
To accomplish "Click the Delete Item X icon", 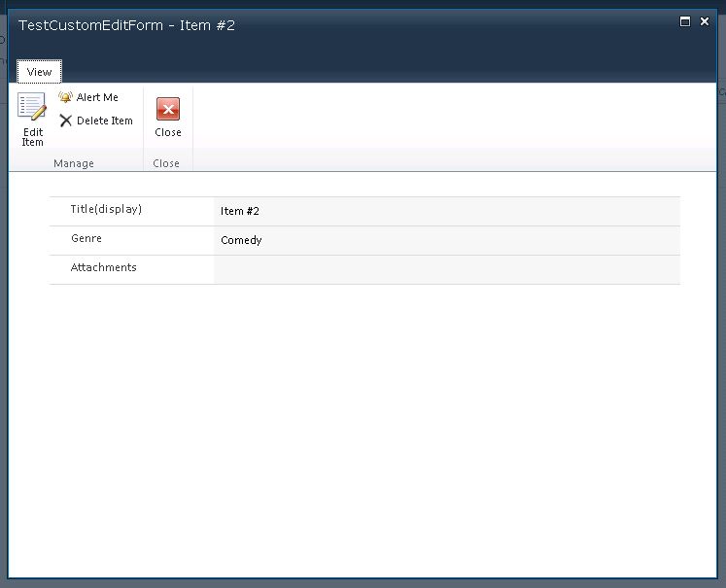I will click(x=65, y=121).
